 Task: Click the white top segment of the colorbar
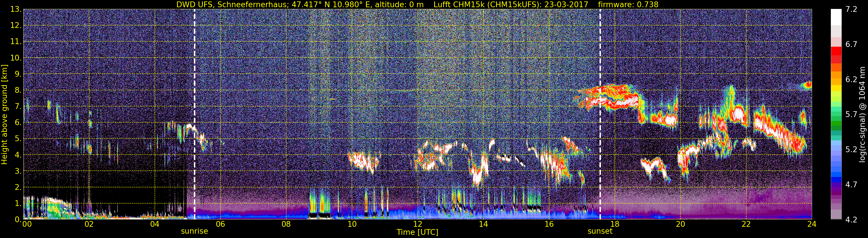click(836, 17)
